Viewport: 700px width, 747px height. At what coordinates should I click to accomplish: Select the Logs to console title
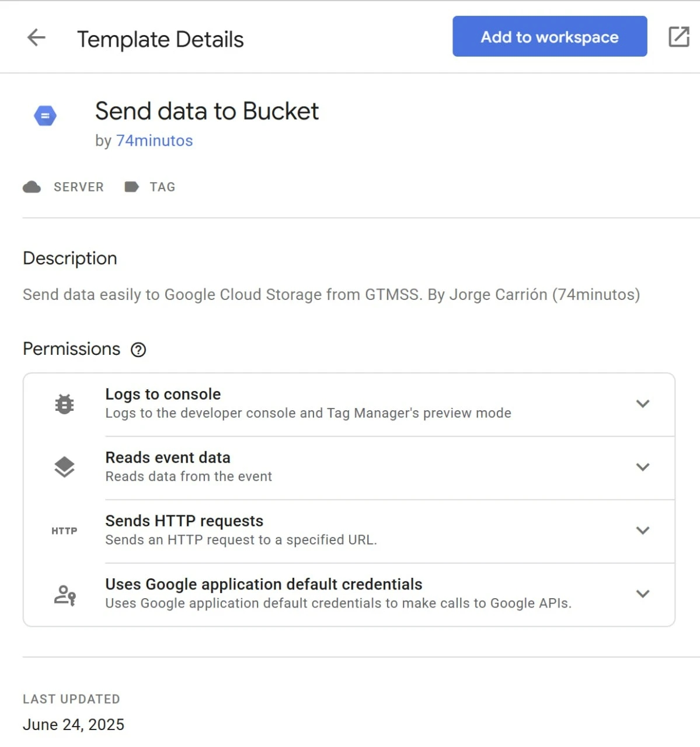click(163, 394)
